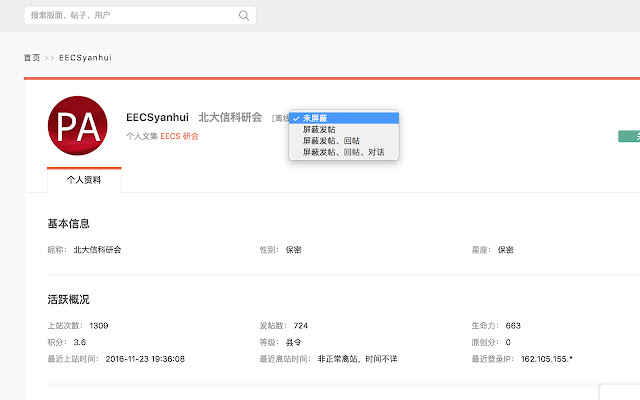Screen dimensions: 640x400
Task: Click the username EECSyanhui heading
Action: coord(158,118)
